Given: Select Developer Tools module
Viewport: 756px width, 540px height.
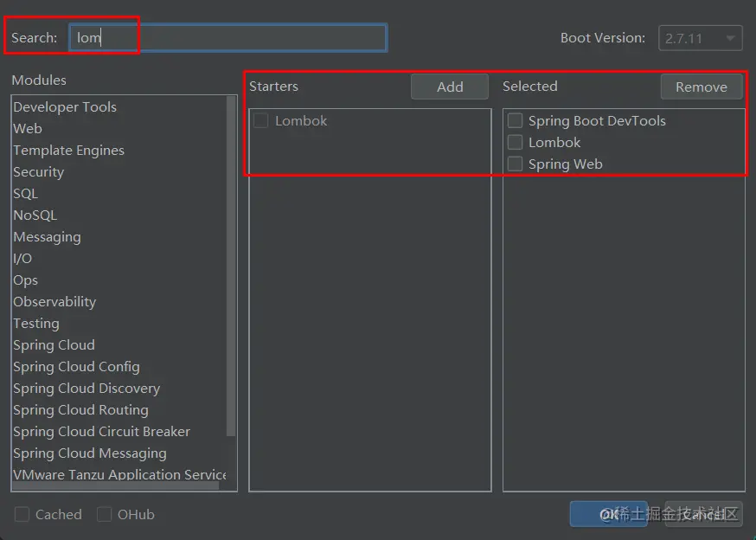Looking at the screenshot, I should coord(65,106).
